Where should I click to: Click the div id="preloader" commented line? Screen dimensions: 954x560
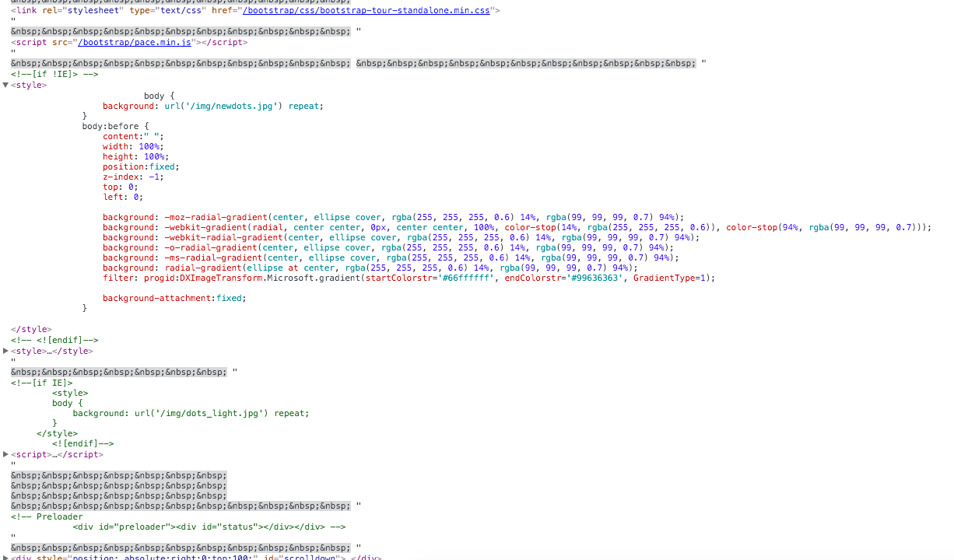(209, 527)
